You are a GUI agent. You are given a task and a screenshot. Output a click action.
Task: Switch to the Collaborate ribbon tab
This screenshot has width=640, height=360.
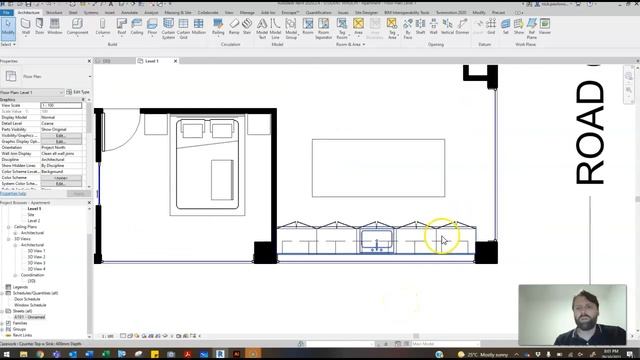208,13
